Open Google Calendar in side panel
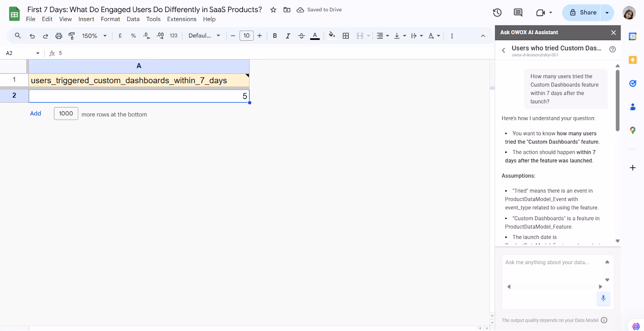 coord(633,37)
